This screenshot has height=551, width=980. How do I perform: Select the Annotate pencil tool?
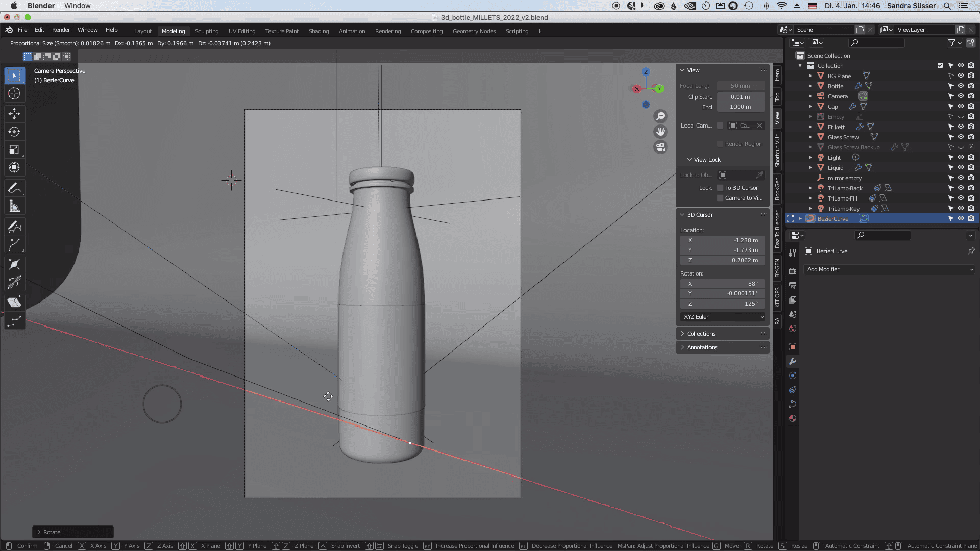pyautogui.click(x=14, y=188)
